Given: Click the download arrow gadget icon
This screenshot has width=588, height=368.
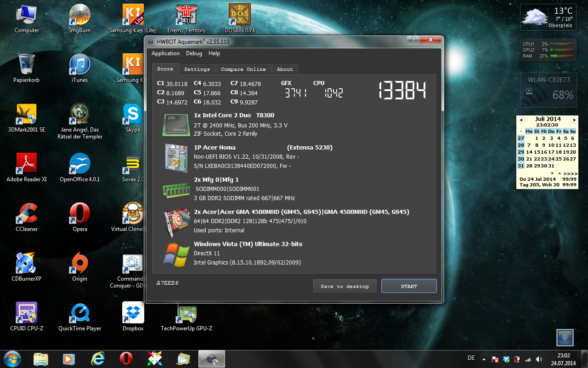Looking at the screenshot, I should coord(565,338).
